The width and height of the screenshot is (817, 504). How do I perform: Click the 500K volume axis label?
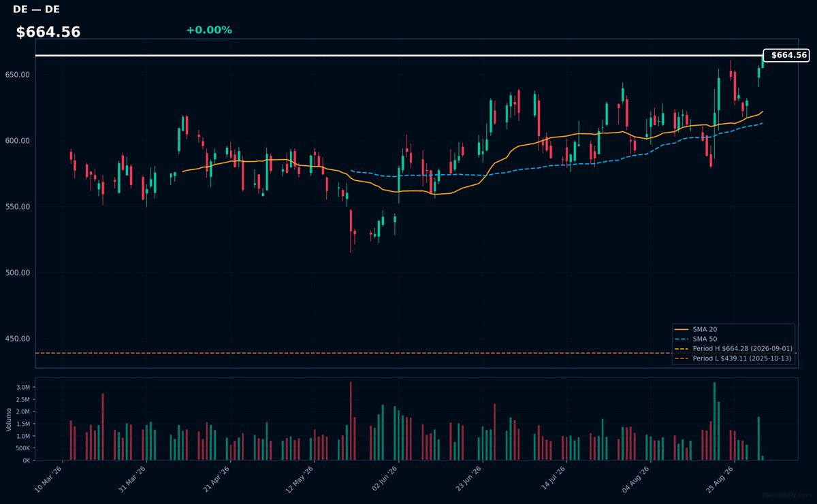point(22,448)
